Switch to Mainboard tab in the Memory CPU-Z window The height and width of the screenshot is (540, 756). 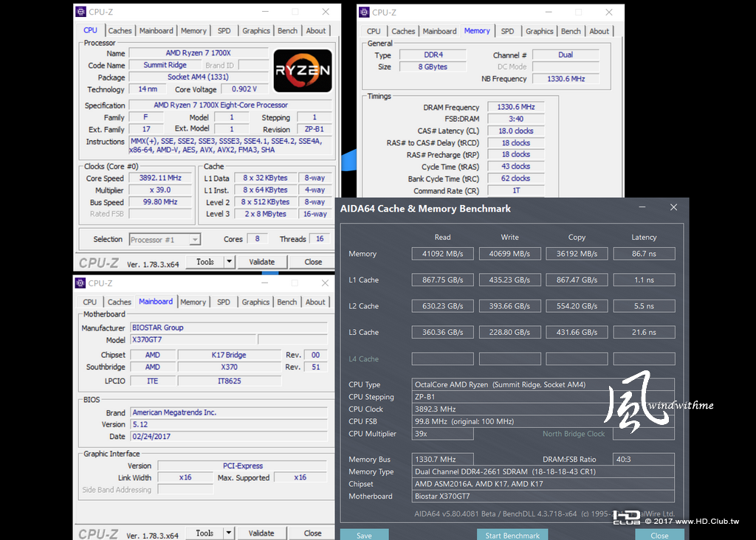(439, 31)
